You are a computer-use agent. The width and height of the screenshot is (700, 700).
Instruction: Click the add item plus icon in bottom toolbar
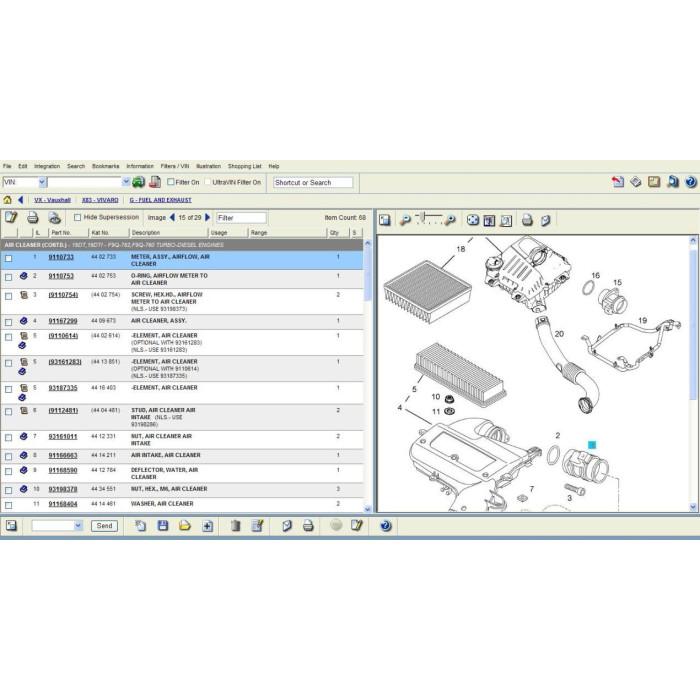(x=207, y=526)
